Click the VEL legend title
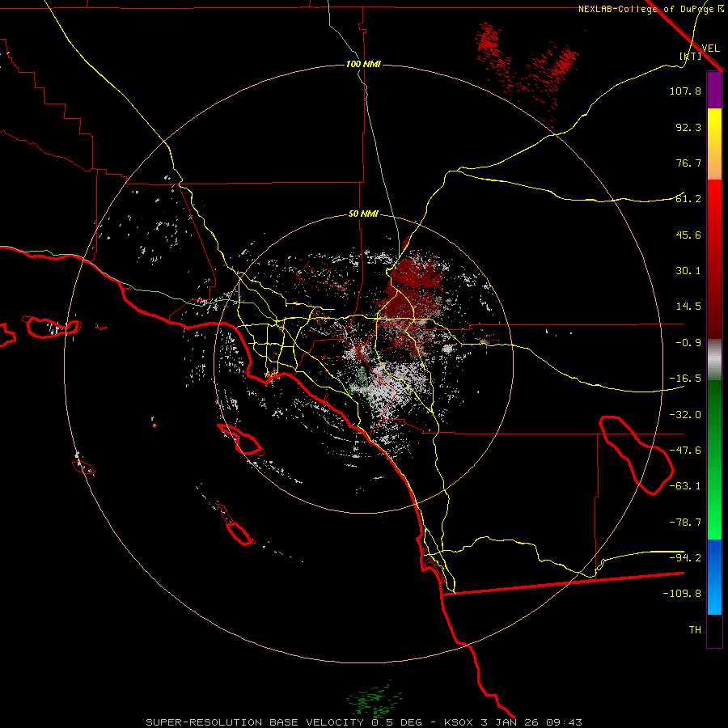This screenshot has width=728, height=728. click(x=710, y=48)
